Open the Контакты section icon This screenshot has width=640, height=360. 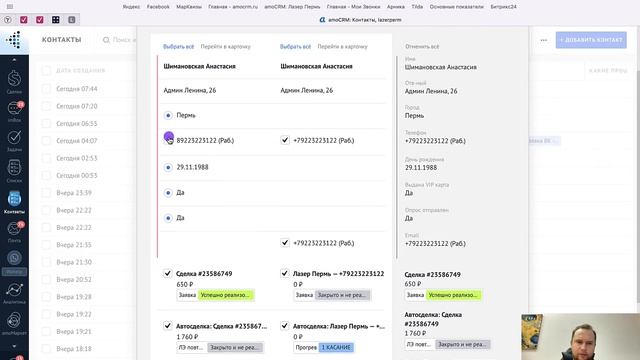[x=14, y=202]
